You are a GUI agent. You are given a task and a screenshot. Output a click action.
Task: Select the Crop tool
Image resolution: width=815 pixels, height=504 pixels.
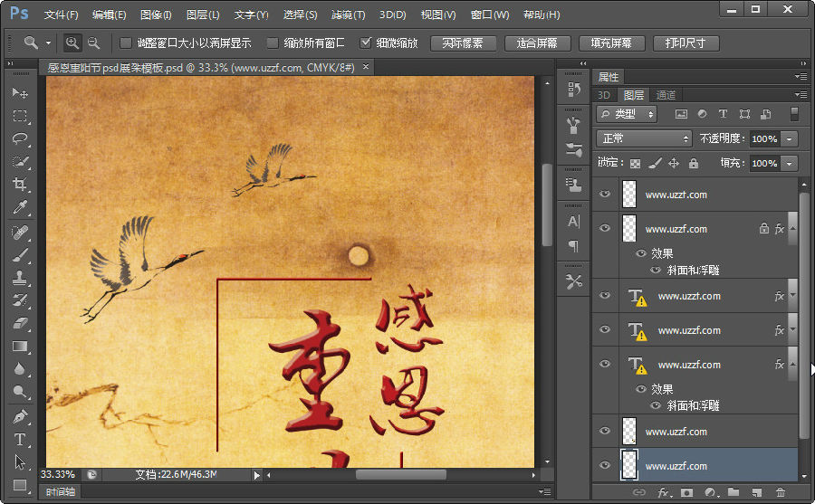pos(20,185)
